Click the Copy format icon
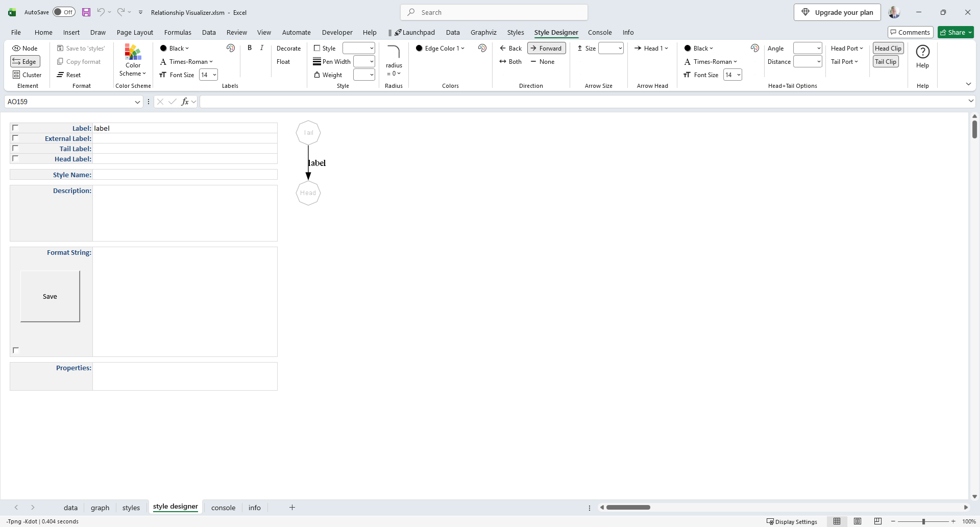 coord(60,61)
